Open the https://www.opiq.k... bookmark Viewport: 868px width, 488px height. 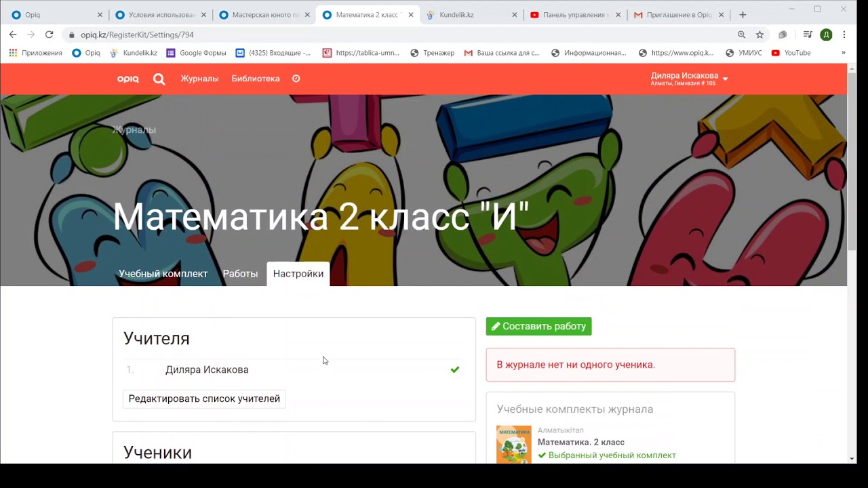676,53
